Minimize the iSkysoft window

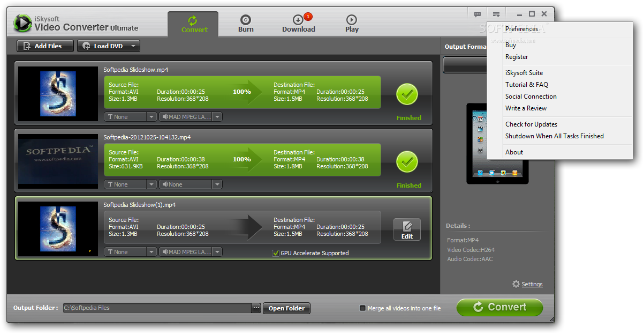[520, 14]
